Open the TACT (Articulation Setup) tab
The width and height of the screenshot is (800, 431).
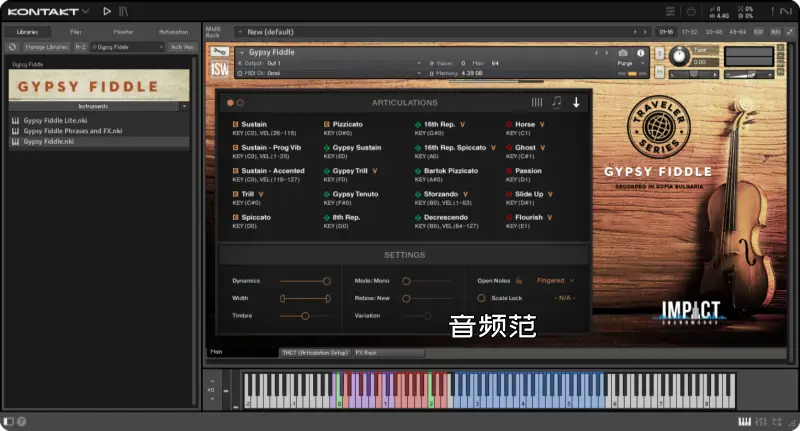tap(313, 353)
